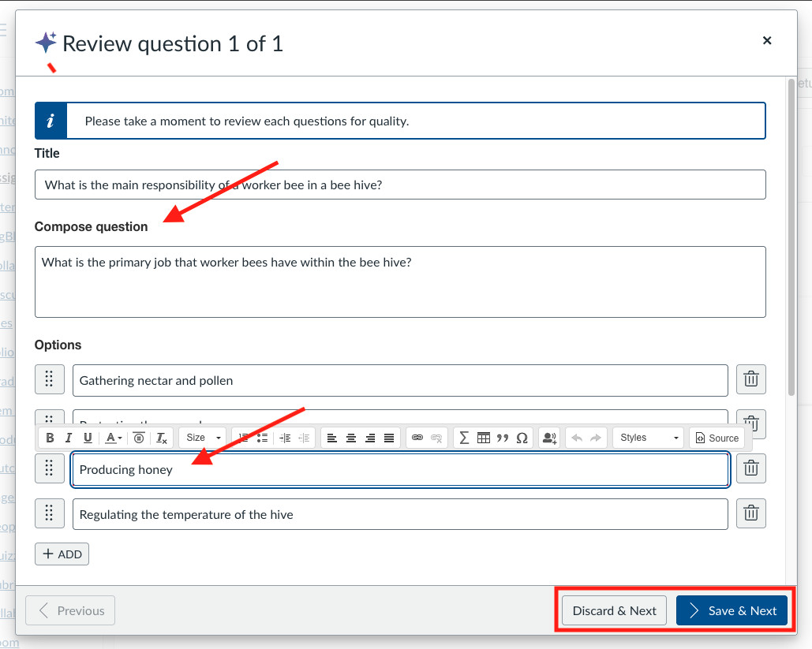Click the ADD option button
The image size is (812, 649).
tap(62, 554)
